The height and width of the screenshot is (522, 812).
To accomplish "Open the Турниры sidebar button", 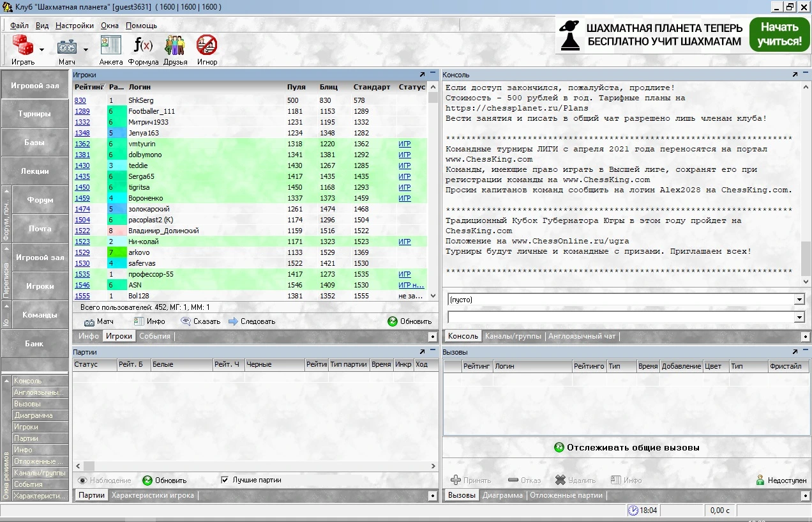I will tap(35, 114).
